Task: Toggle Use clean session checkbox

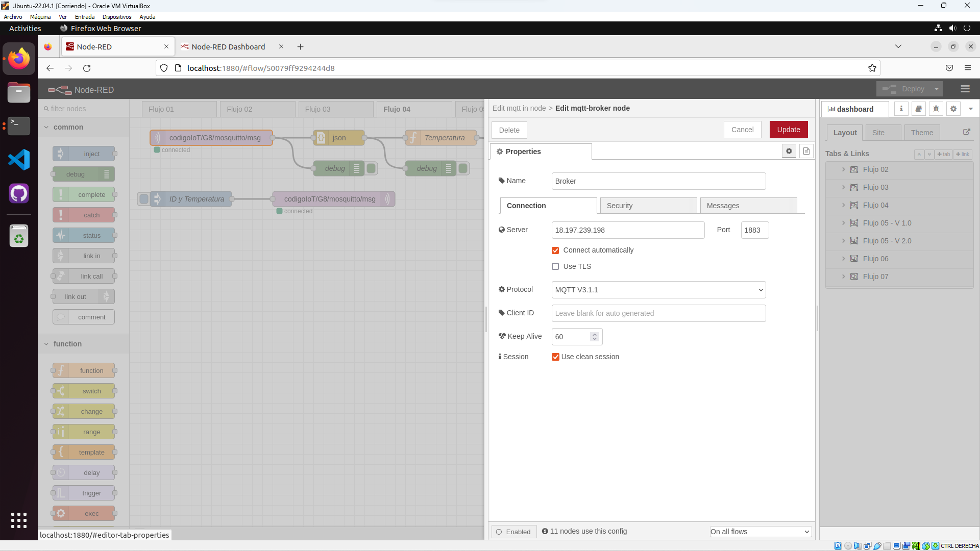Action: point(555,357)
